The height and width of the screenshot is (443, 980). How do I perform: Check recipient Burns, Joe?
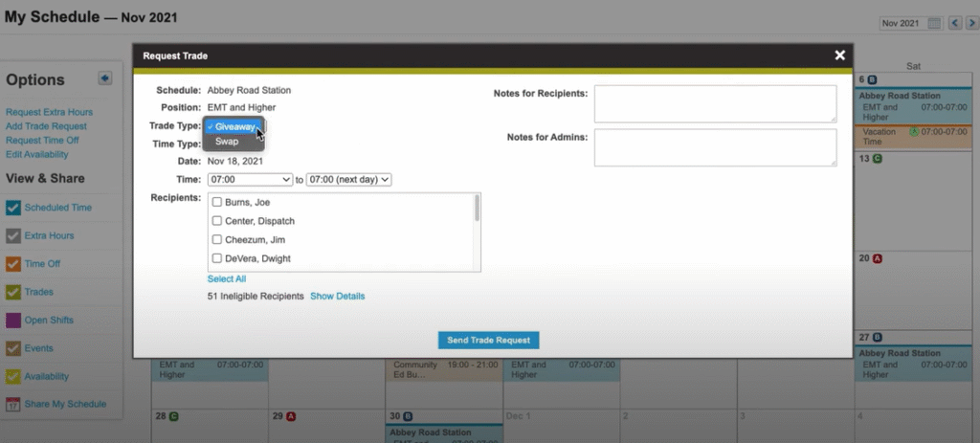[217, 202]
